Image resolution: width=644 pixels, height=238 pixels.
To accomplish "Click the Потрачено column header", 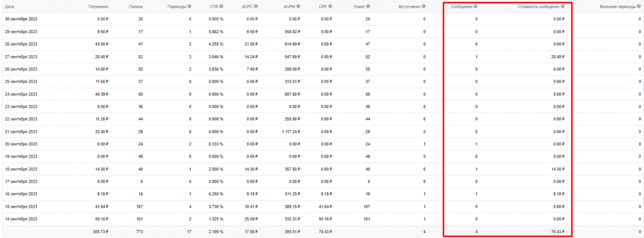I will tap(99, 7).
